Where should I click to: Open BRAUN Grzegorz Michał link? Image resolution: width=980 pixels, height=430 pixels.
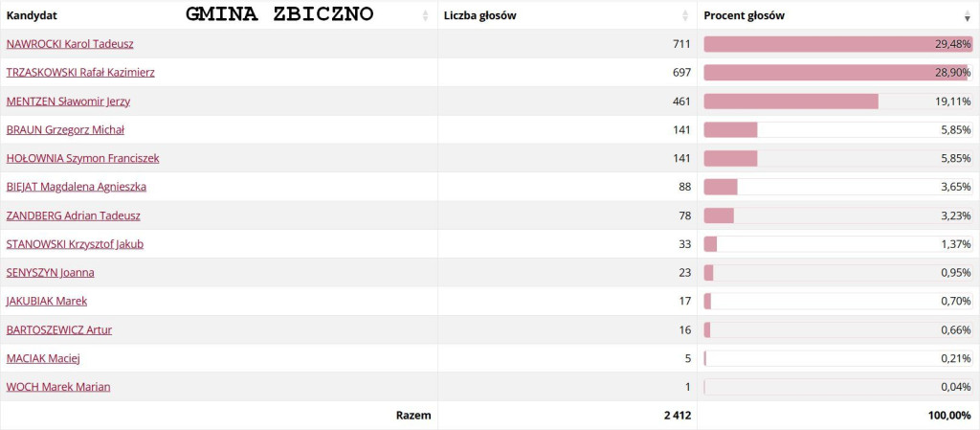pos(65,130)
